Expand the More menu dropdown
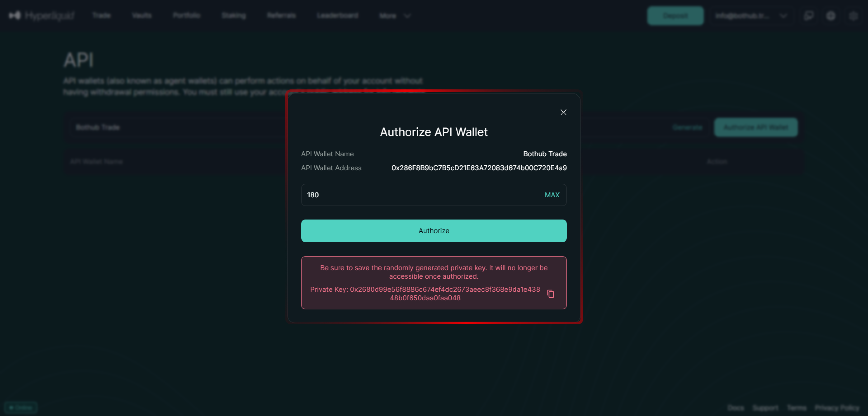This screenshot has height=416, width=868. coord(395,16)
